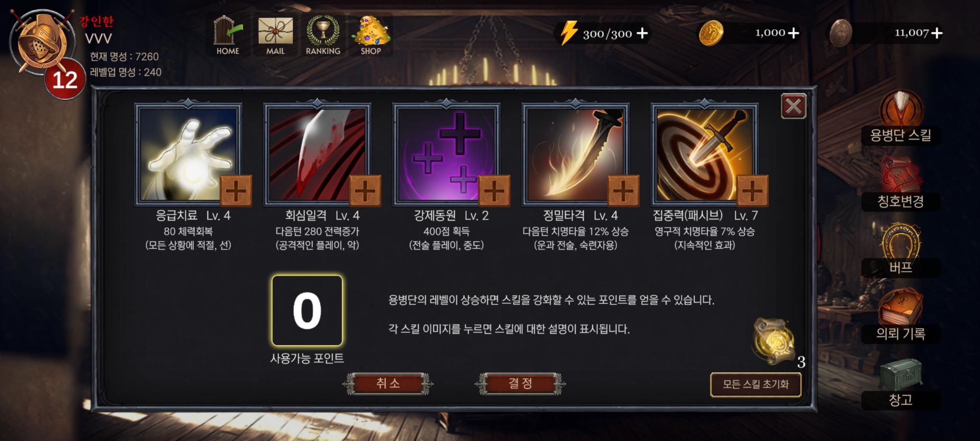The height and width of the screenshot is (441, 980).
Task: View the 응급치료 glowing hand skill image
Action: (x=188, y=154)
